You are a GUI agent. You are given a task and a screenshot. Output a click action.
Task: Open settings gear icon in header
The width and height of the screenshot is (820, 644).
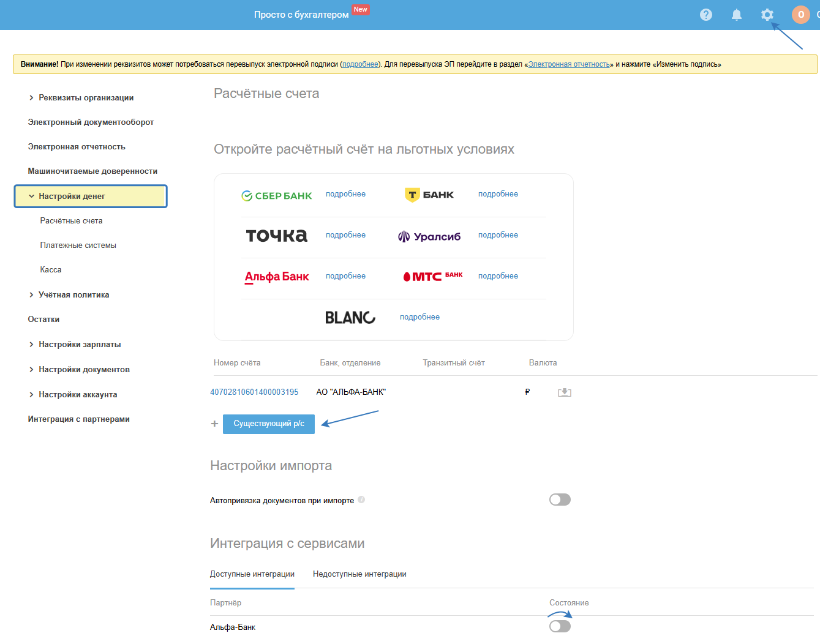767,15
